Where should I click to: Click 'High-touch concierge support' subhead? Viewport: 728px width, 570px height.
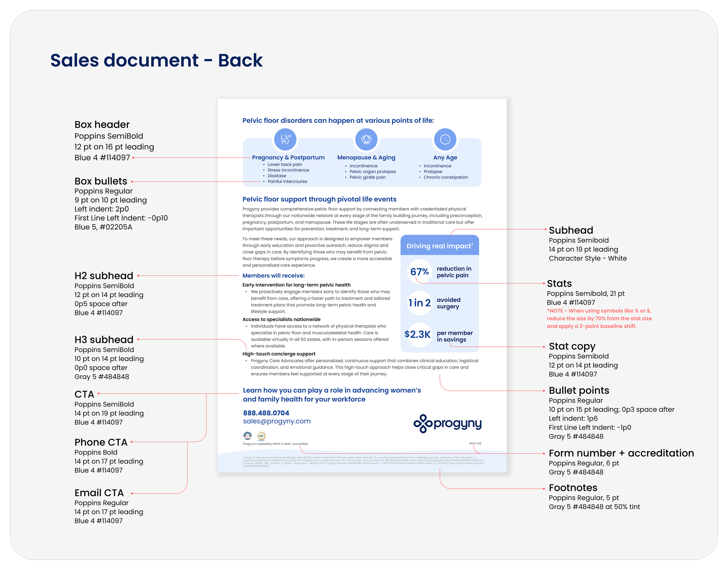coord(278,354)
